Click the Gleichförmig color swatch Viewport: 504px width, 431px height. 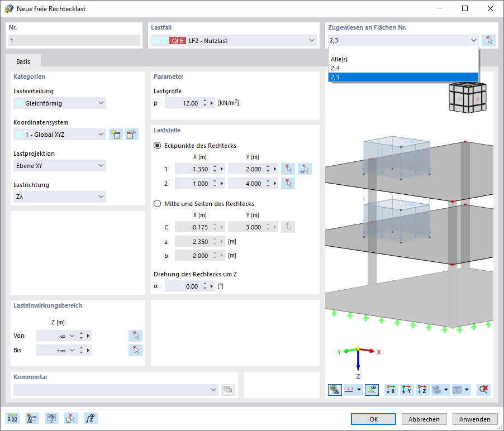pyautogui.click(x=20, y=103)
